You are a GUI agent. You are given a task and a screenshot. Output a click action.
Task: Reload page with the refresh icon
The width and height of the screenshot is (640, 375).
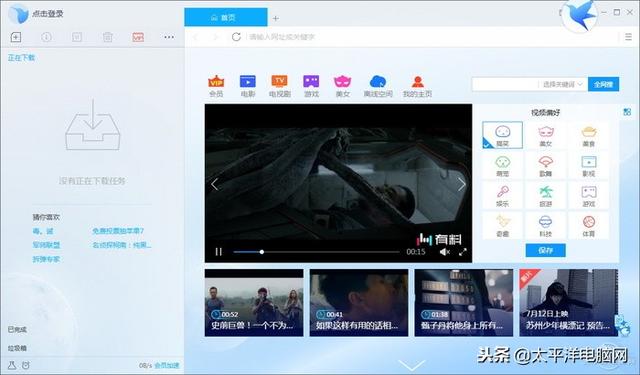click(236, 37)
